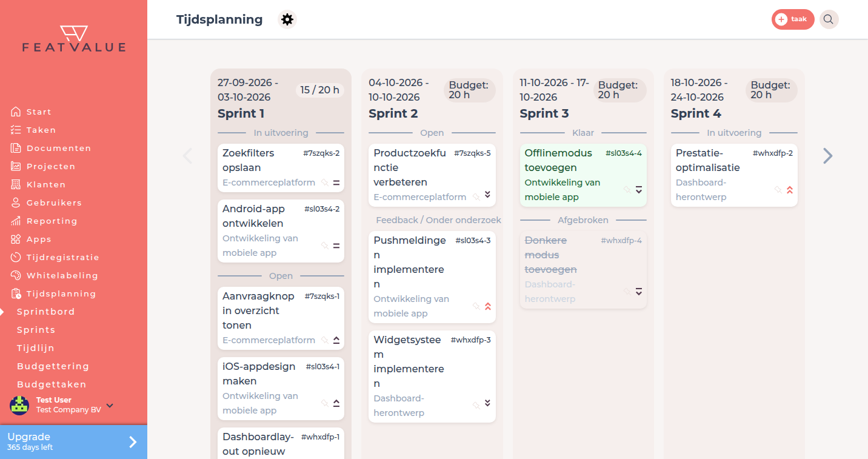Click the Klanten building icon in sidebar
868x459 pixels.
[x=16, y=184]
